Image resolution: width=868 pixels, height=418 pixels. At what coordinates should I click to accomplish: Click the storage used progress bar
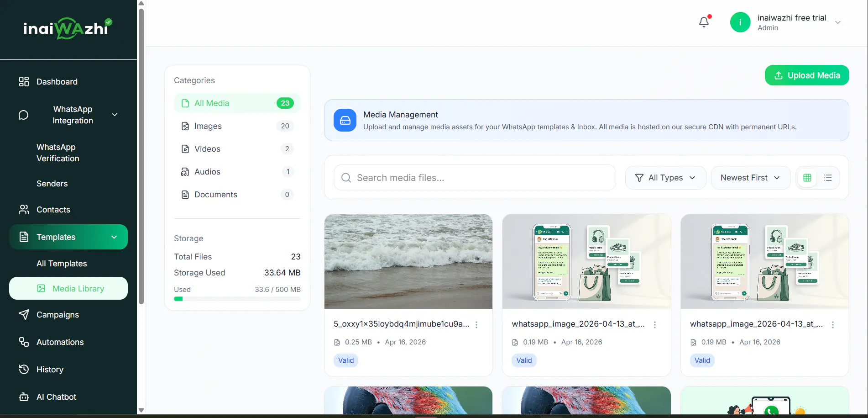click(237, 299)
